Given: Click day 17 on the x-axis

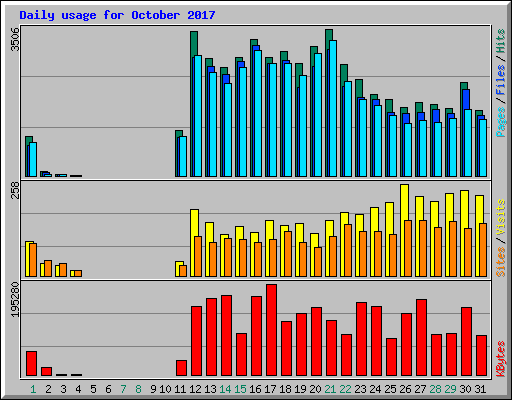Looking at the screenshot, I should pos(270,389).
